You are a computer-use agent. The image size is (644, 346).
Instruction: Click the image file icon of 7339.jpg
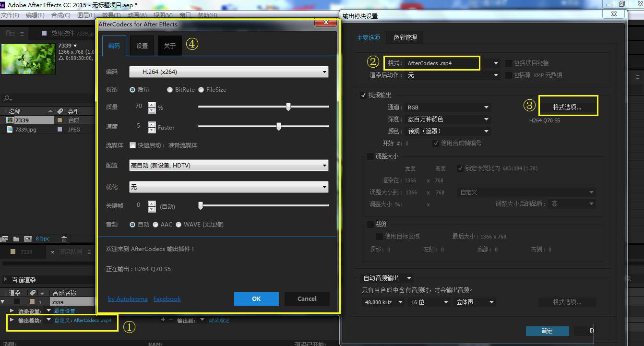click(10, 130)
